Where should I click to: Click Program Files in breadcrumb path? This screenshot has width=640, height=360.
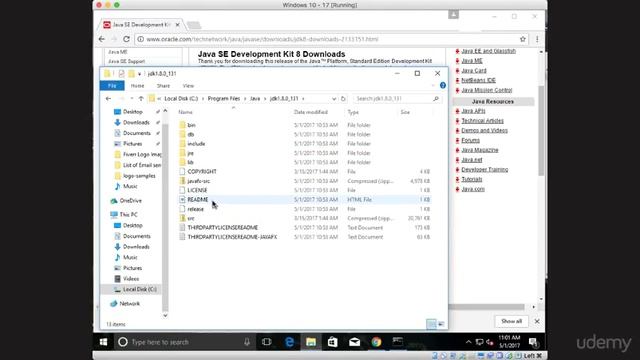[224, 99]
